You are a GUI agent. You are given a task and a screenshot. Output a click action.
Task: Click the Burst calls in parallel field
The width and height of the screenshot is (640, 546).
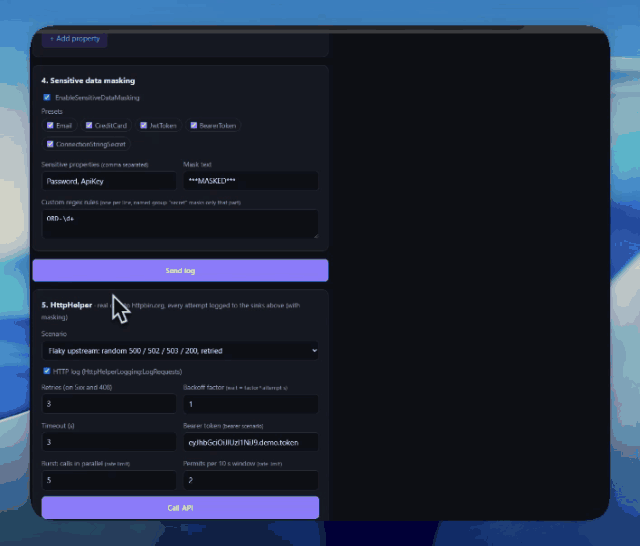point(109,480)
